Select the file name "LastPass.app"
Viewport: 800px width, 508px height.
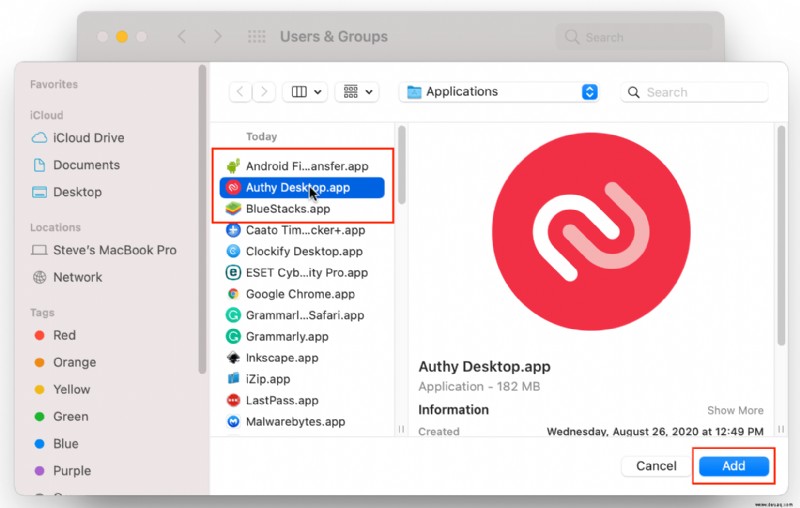(282, 400)
